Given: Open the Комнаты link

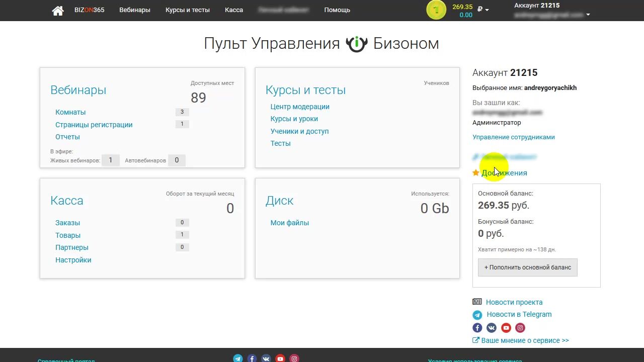Looking at the screenshot, I should coord(70,112).
